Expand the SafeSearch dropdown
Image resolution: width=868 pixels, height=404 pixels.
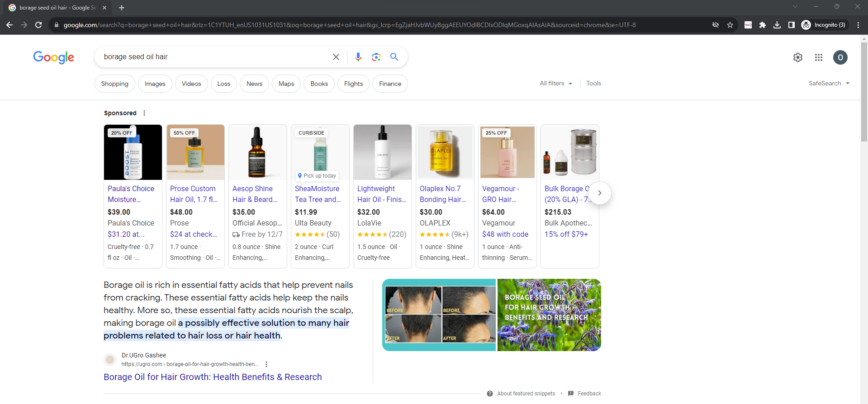pyautogui.click(x=829, y=84)
